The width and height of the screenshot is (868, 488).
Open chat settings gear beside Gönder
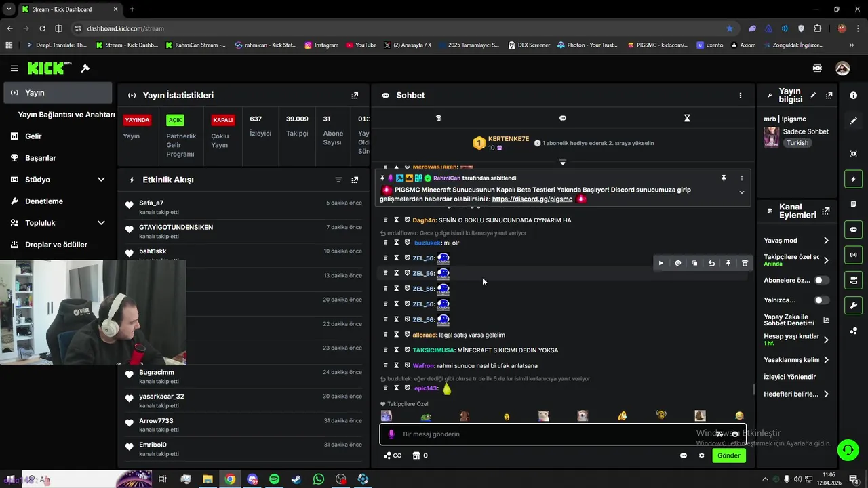701,455
